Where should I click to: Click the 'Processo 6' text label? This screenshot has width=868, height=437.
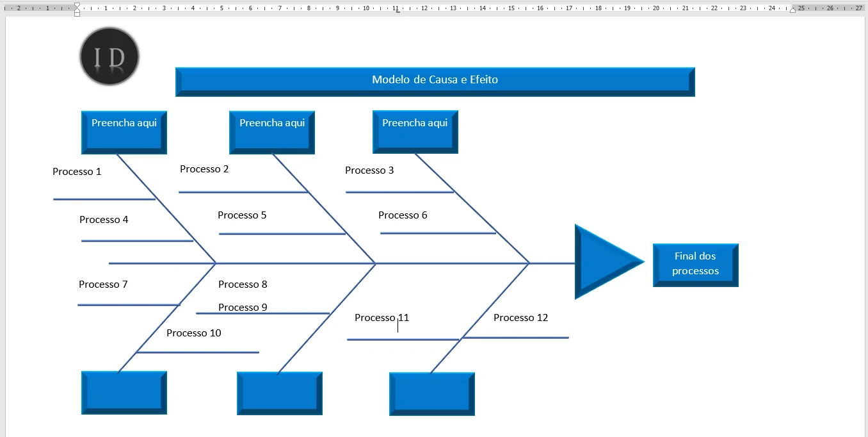click(403, 215)
